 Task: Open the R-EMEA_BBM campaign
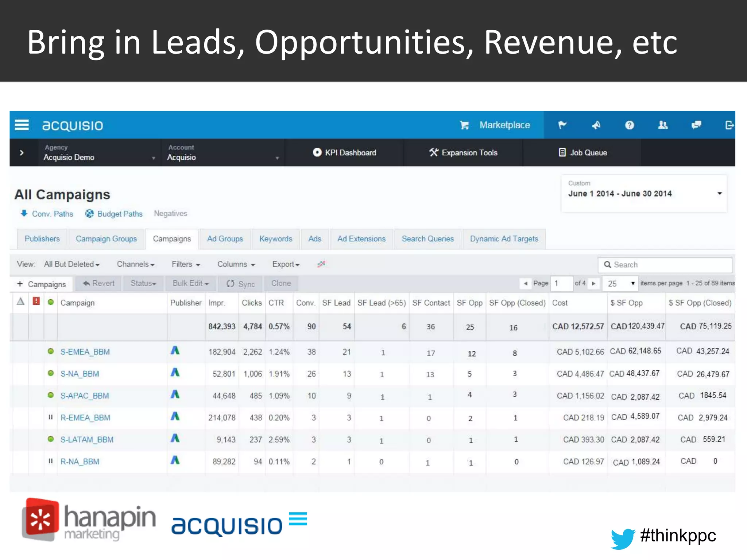85,417
